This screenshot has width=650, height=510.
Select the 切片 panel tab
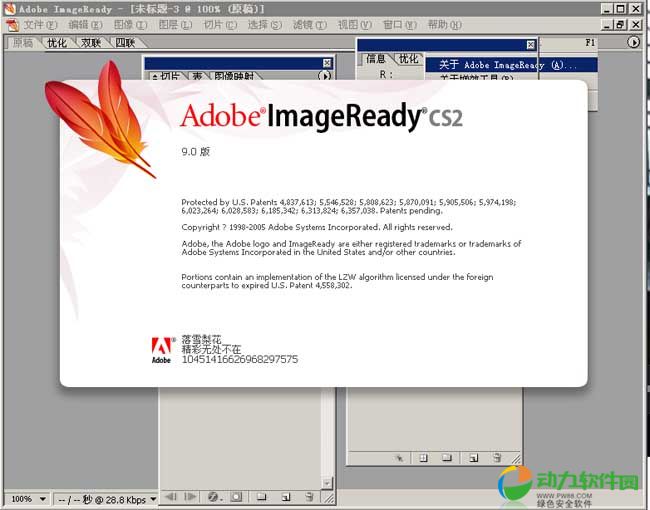[170, 76]
